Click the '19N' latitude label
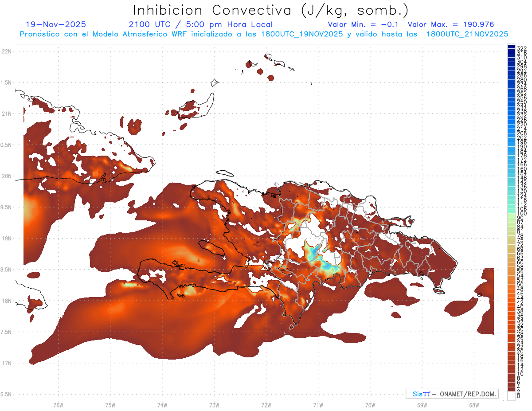 click(6, 239)
